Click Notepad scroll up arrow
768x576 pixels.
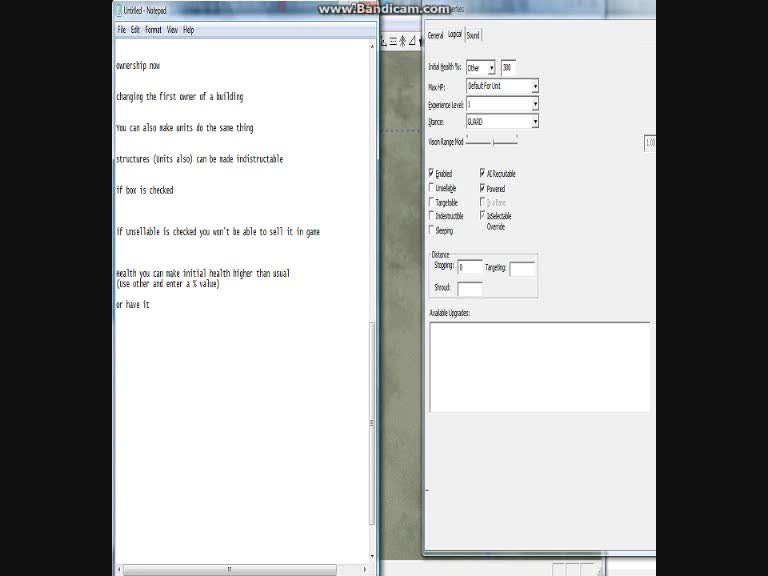372,46
